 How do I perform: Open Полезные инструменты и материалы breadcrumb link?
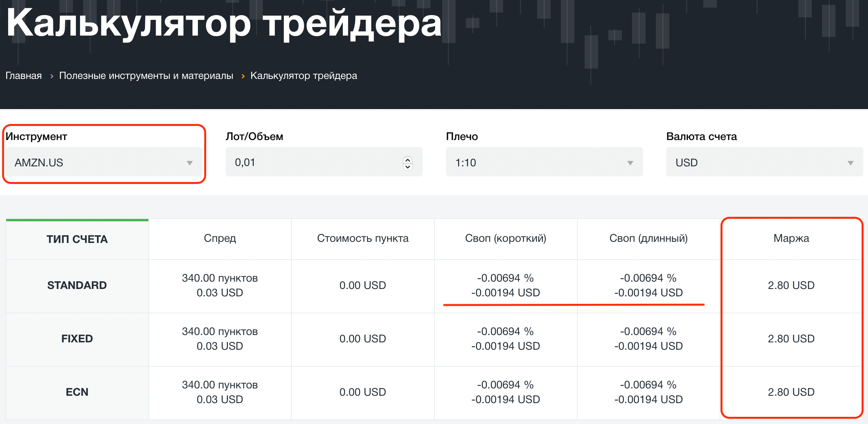pyautogui.click(x=146, y=76)
